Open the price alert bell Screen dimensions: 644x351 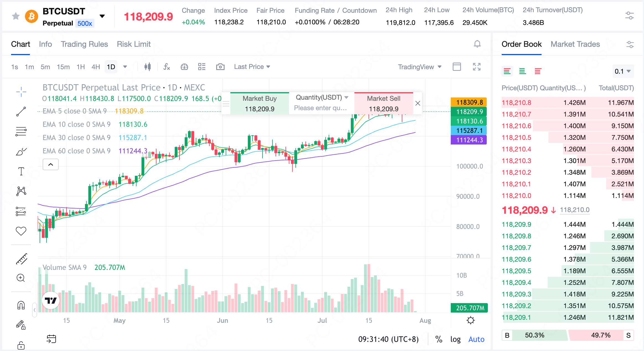tap(477, 44)
